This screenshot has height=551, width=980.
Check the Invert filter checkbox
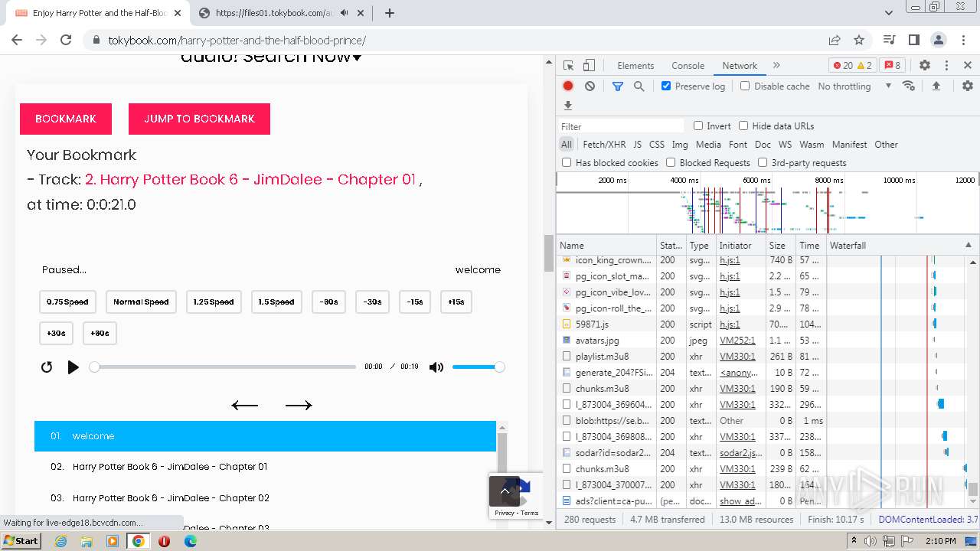[x=698, y=126]
